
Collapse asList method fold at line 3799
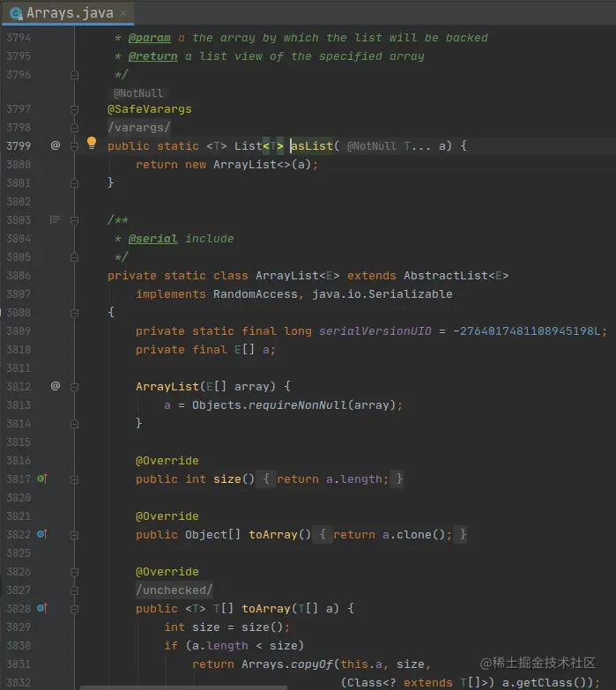point(74,146)
